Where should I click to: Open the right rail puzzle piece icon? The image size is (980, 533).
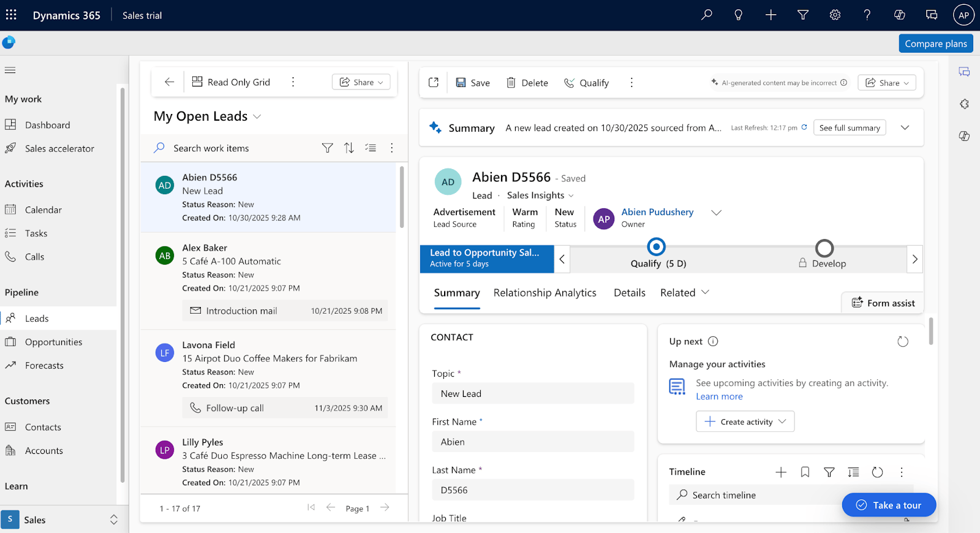[964, 104]
